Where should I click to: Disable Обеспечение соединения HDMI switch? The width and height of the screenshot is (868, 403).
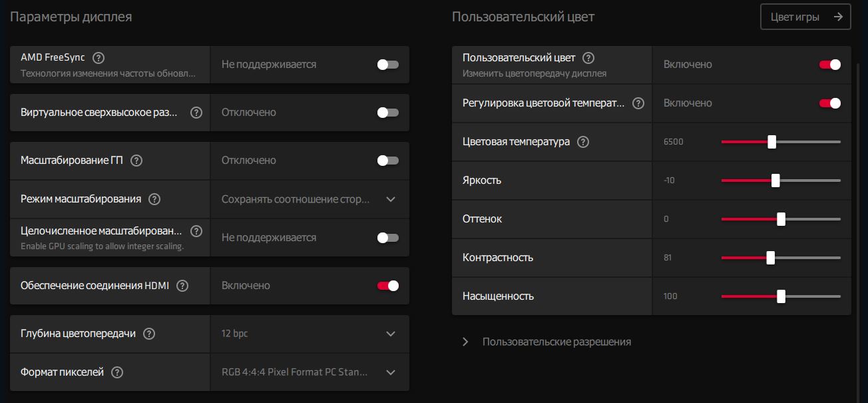[x=388, y=286]
